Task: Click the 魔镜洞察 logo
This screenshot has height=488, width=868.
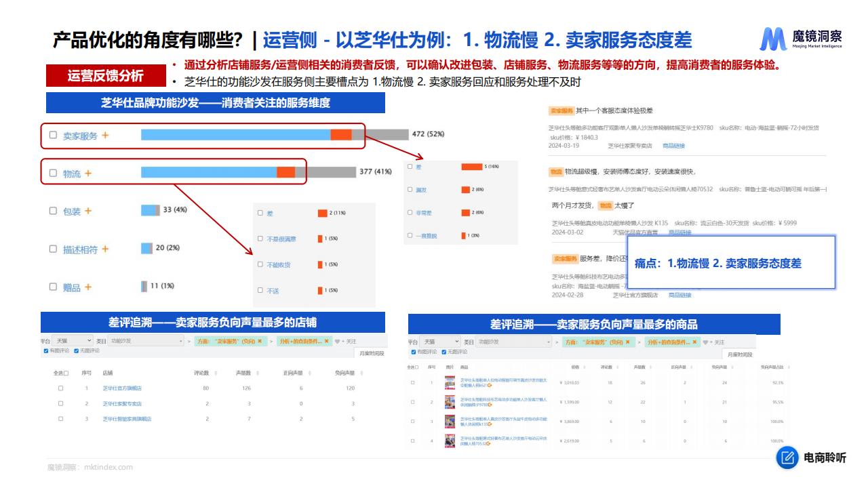Action: pyautogui.click(x=802, y=39)
